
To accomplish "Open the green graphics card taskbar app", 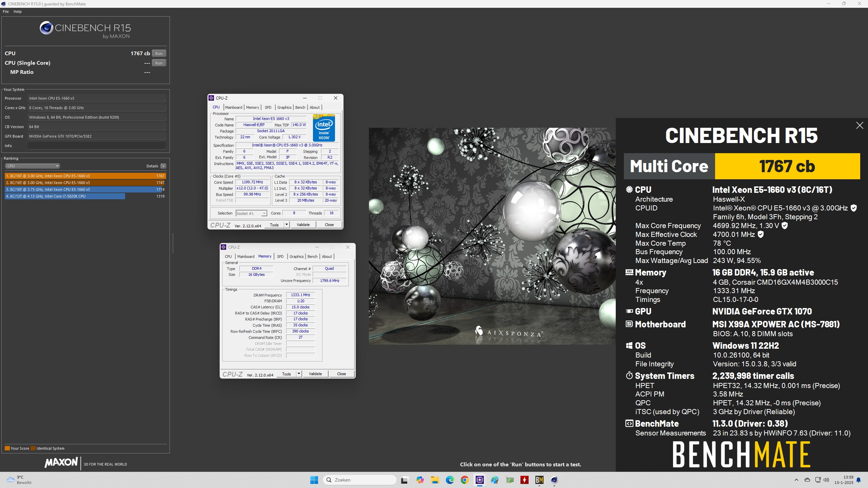I will [x=510, y=480].
